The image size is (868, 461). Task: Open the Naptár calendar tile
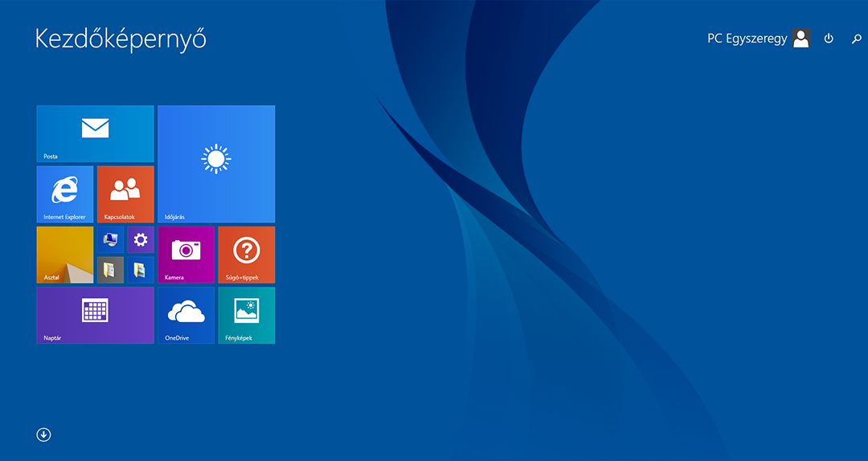[95, 316]
